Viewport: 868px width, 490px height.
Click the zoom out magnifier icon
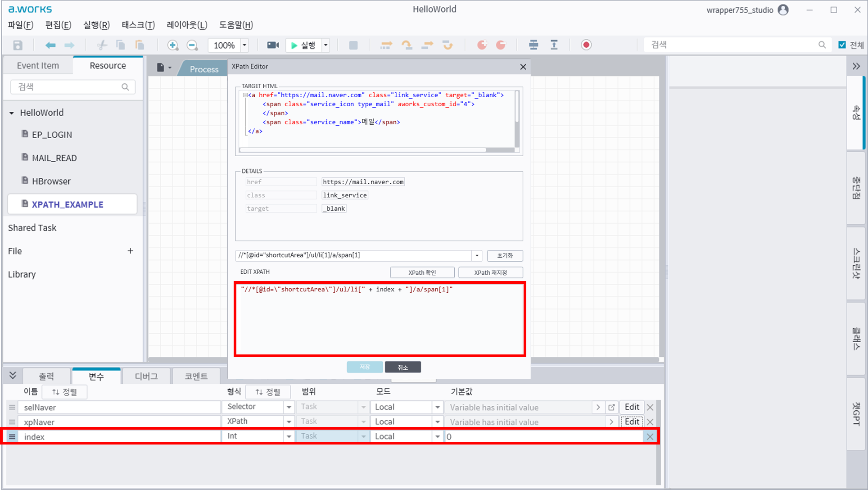pos(192,45)
